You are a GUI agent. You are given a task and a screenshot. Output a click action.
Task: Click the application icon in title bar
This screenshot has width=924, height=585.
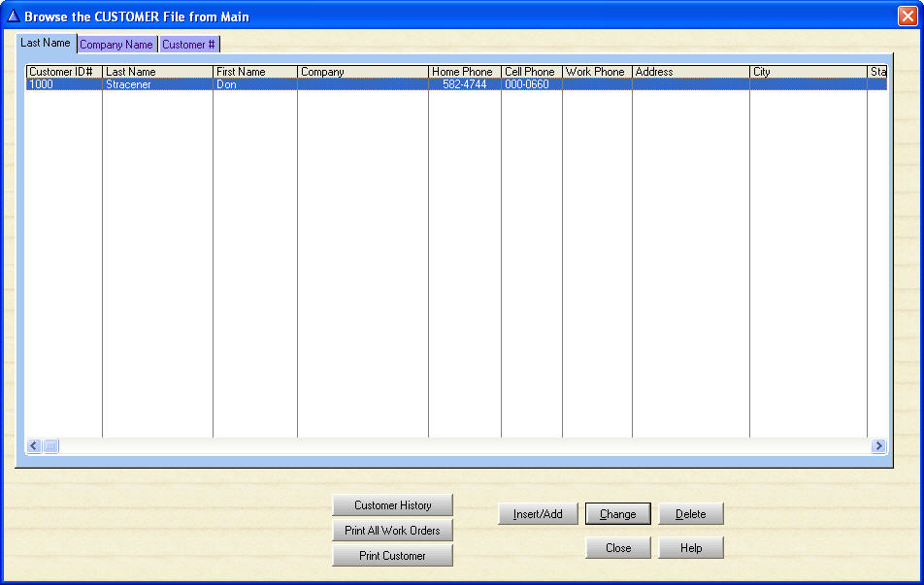(13, 16)
